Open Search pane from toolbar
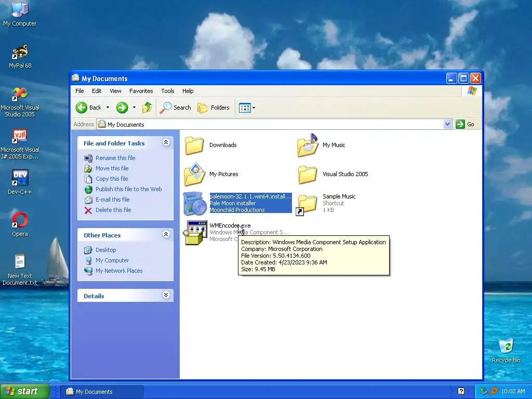 pos(175,108)
